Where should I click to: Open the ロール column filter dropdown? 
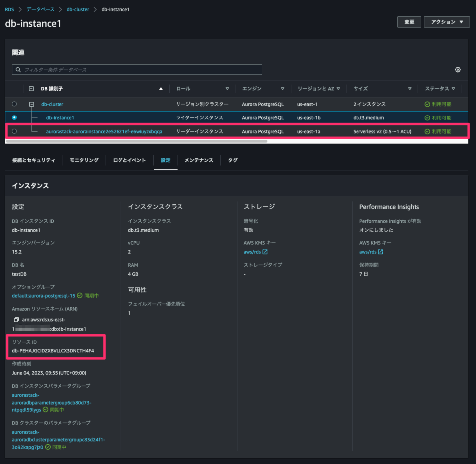(227, 88)
